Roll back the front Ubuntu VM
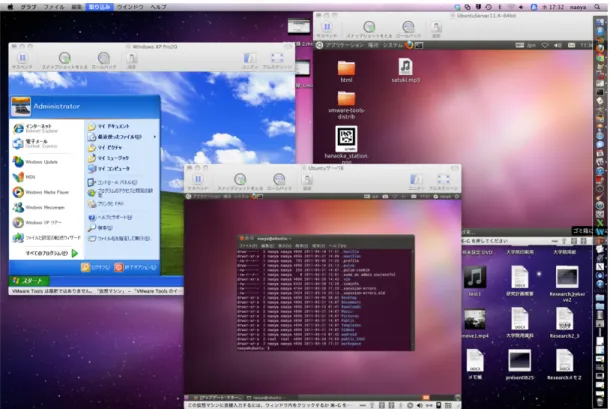The height and width of the screenshot is (409, 610). (x=279, y=182)
